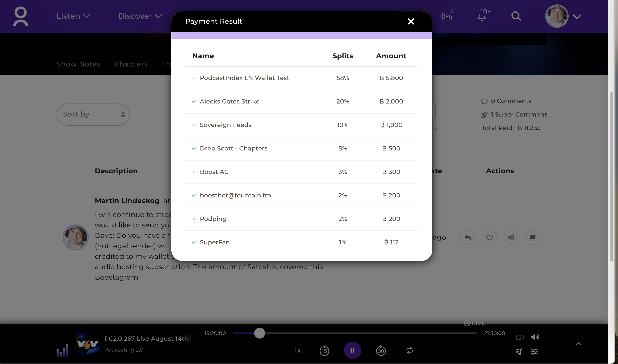Mute the player volume speaker
The width and height of the screenshot is (618, 364).
click(x=535, y=337)
